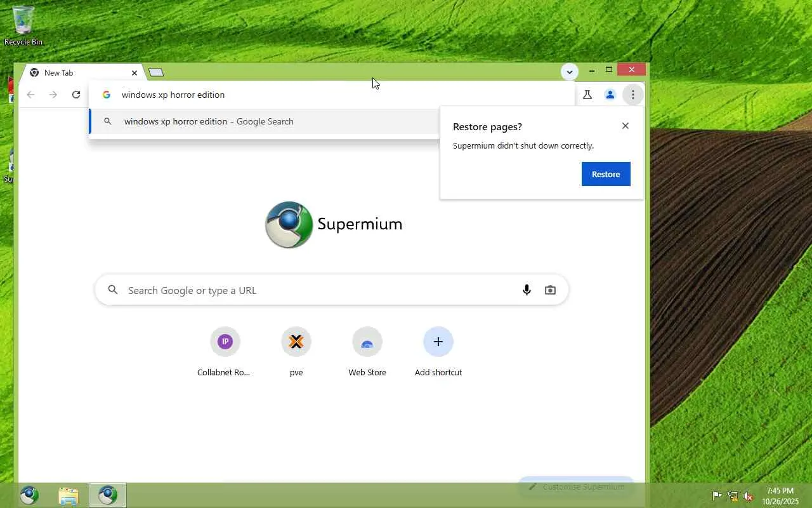Click the Supermium taskbar button
Screen dimensions: 812x508
pos(108,495)
